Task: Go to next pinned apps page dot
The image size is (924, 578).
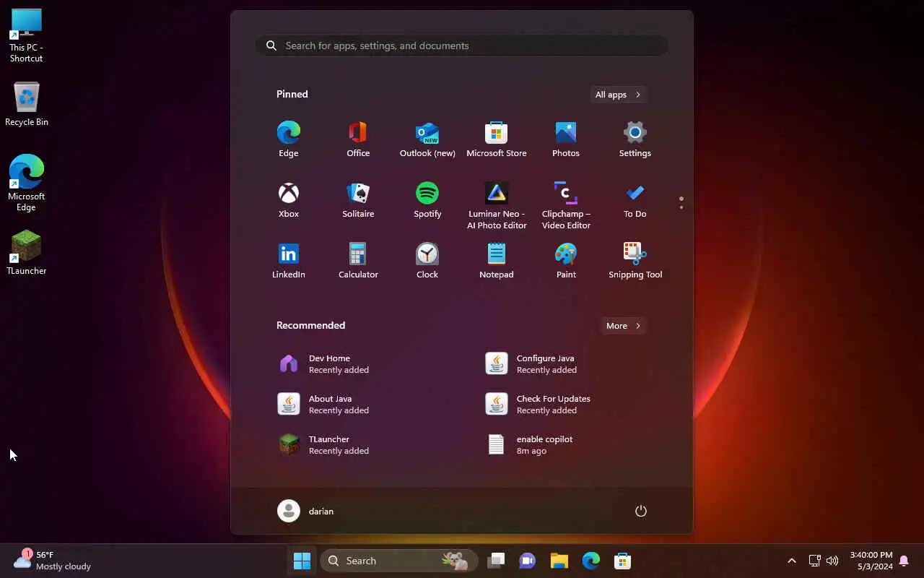Action: [681, 207]
